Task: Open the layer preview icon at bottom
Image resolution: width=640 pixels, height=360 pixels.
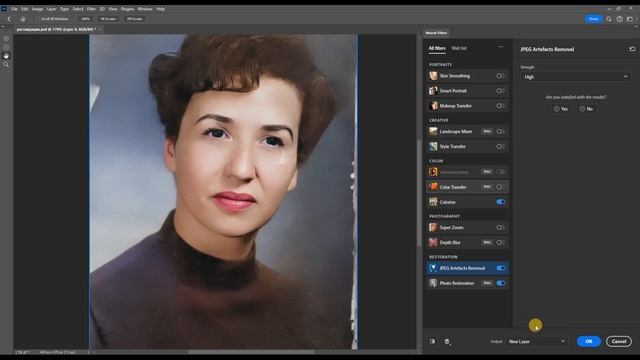Action: (447, 342)
